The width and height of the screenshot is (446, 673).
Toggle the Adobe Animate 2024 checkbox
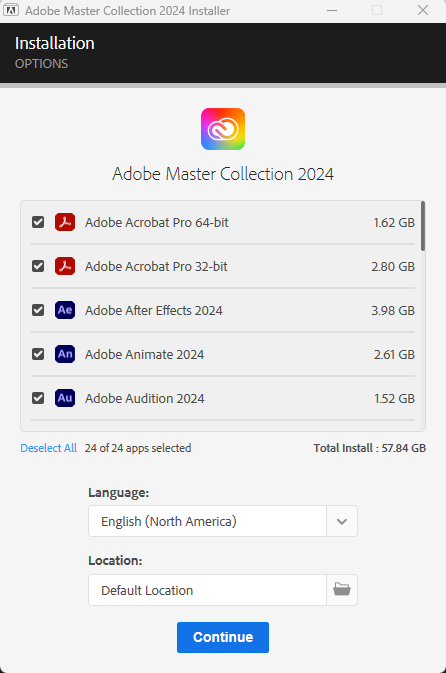tap(38, 354)
